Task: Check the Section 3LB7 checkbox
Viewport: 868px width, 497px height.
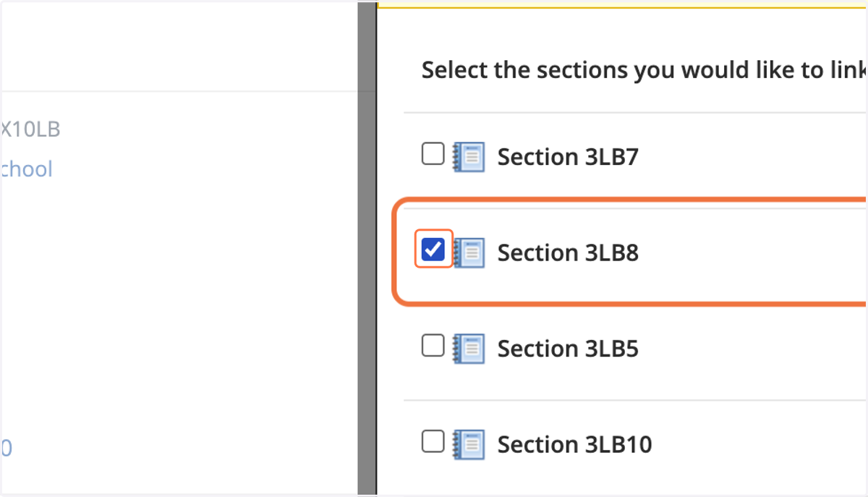Action: 433,153
